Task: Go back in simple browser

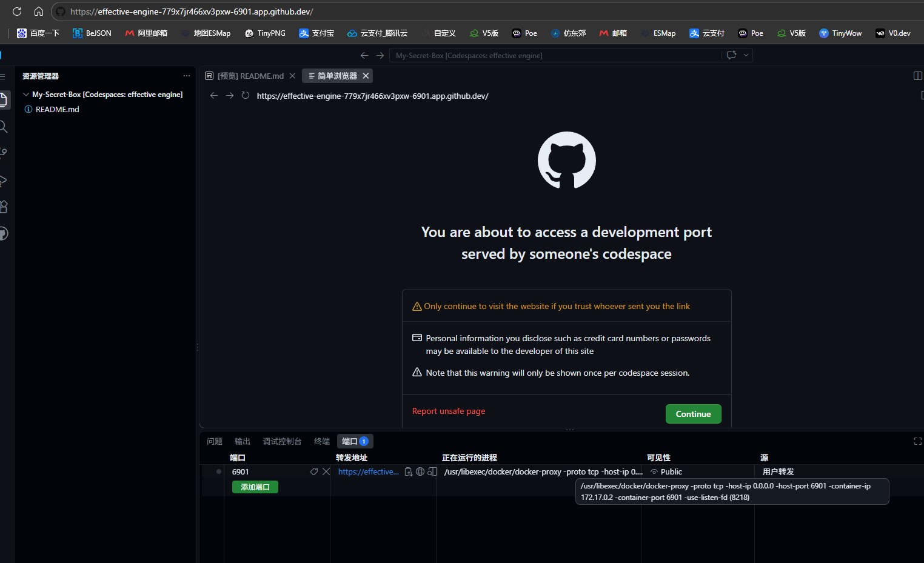Action: click(x=213, y=96)
